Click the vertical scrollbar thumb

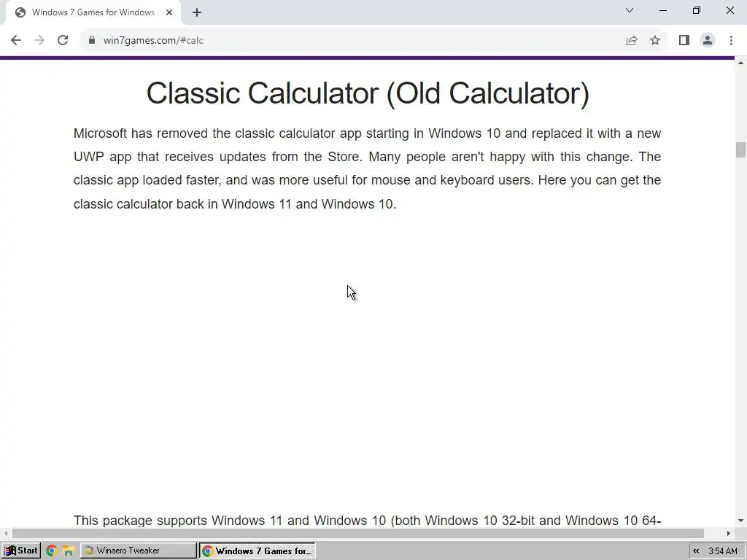[740, 149]
